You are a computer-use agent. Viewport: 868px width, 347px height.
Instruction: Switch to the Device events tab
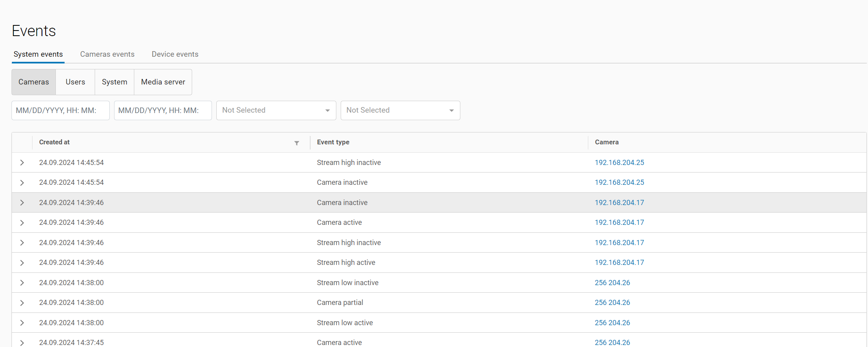[x=175, y=54]
